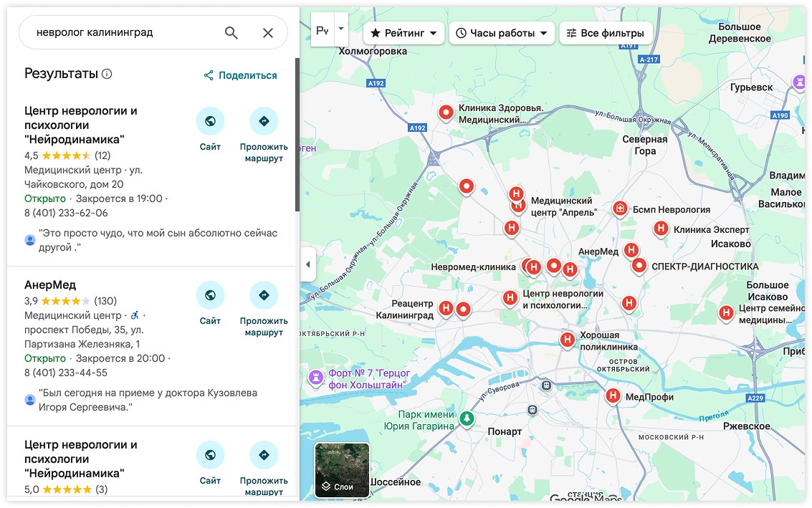
Task: Open the АнерМед website
Action: 210,295
